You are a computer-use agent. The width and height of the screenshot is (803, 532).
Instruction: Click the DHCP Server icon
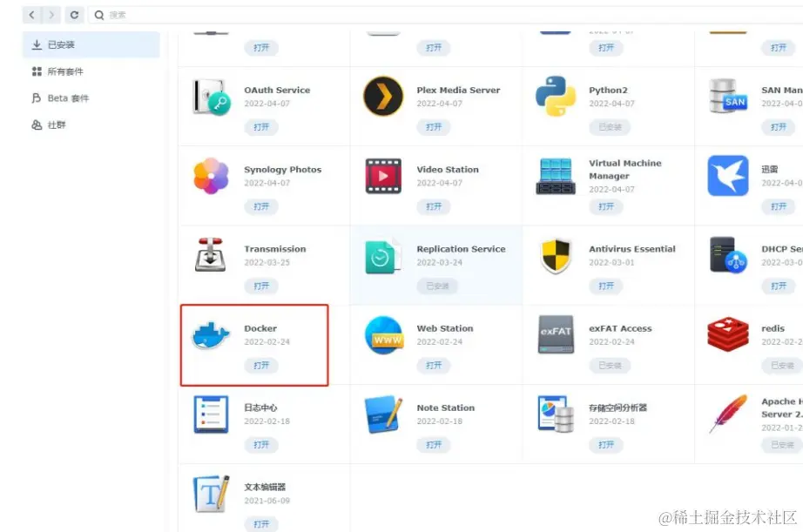click(728, 254)
